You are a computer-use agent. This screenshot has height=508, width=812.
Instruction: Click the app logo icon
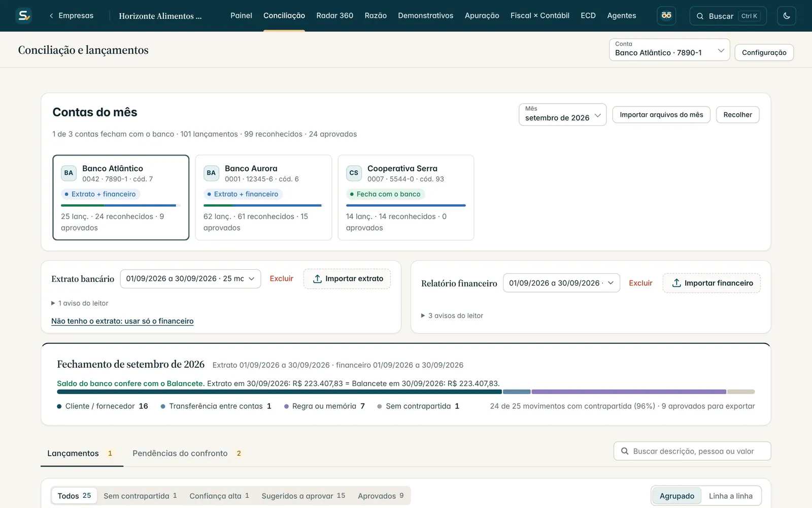click(23, 16)
